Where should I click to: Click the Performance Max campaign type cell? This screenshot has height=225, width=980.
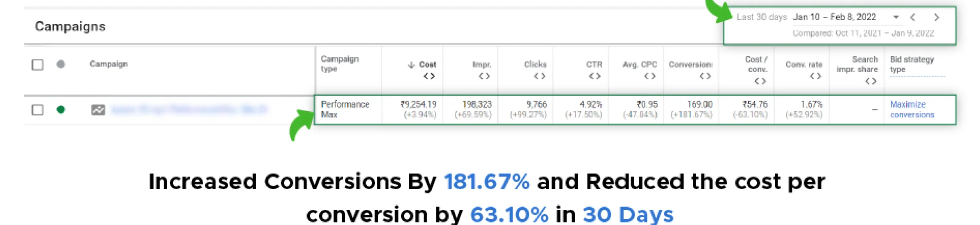tap(345, 109)
